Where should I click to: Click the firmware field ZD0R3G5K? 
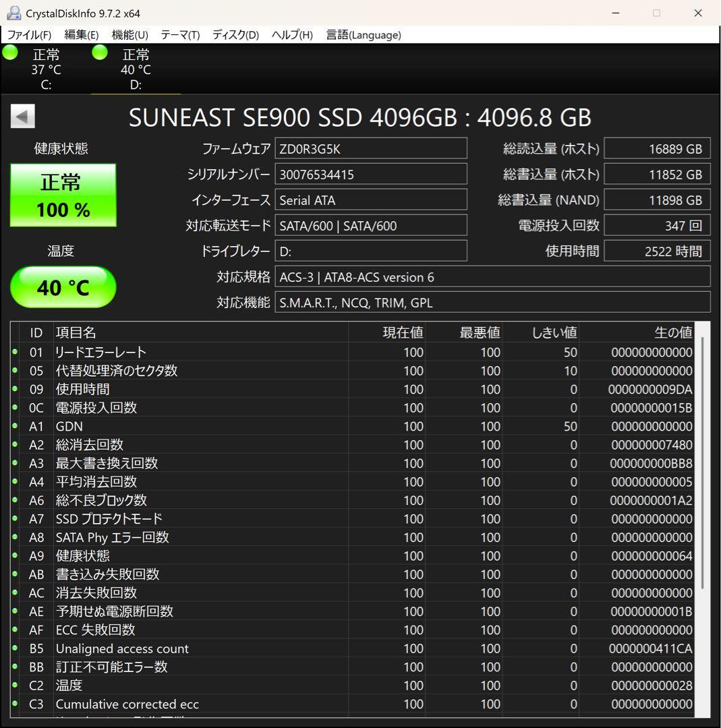pos(371,148)
